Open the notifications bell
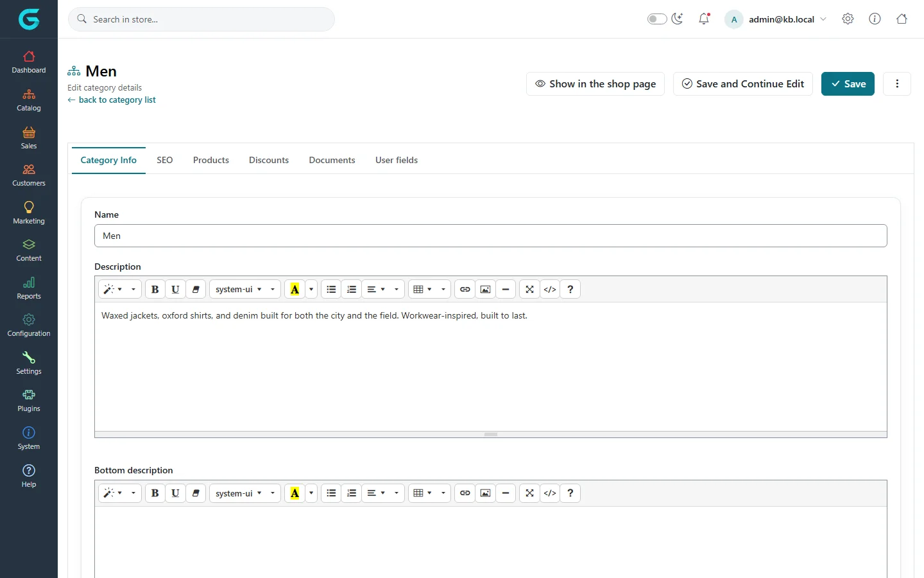924x578 pixels. pyautogui.click(x=704, y=19)
